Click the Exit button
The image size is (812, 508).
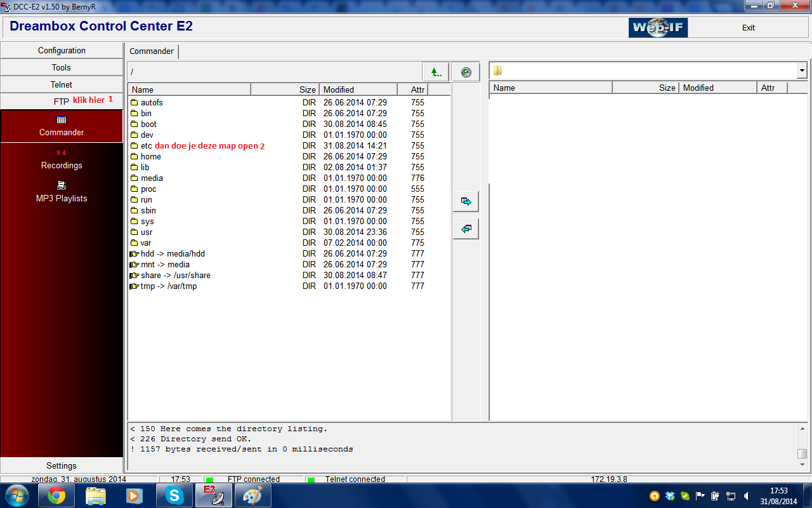click(749, 28)
